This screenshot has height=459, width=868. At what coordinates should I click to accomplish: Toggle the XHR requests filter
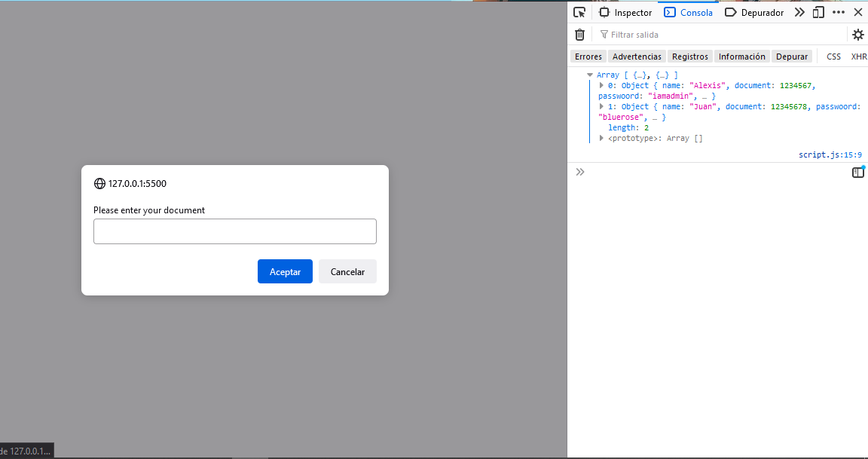coord(859,56)
